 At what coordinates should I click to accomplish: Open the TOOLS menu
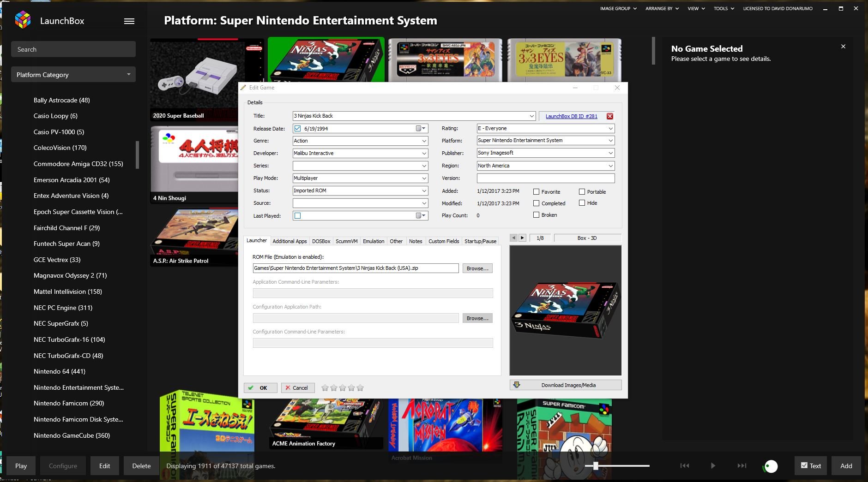click(x=723, y=8)
